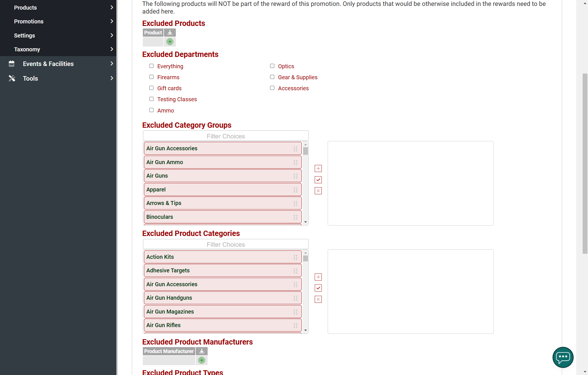Click drag handle on Action Kits row
Image resolution: width=588 pixels, height=375 pixels.
(x=295, y=257)
